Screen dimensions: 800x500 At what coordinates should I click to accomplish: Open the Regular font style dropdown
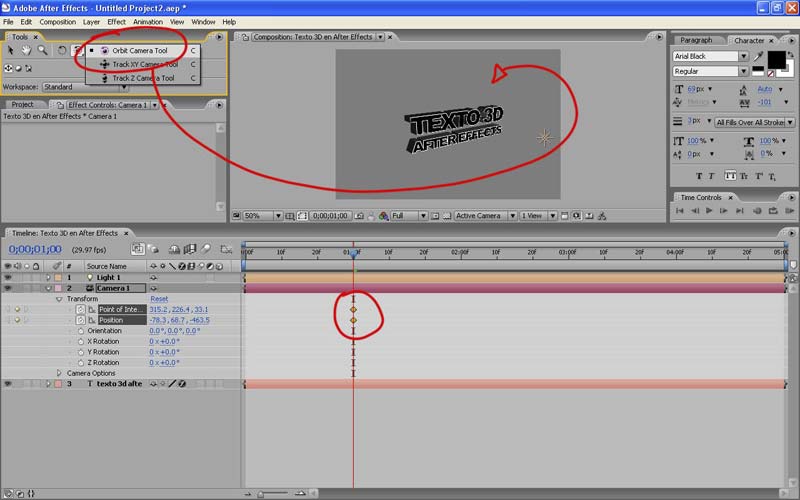click(710, 71)
